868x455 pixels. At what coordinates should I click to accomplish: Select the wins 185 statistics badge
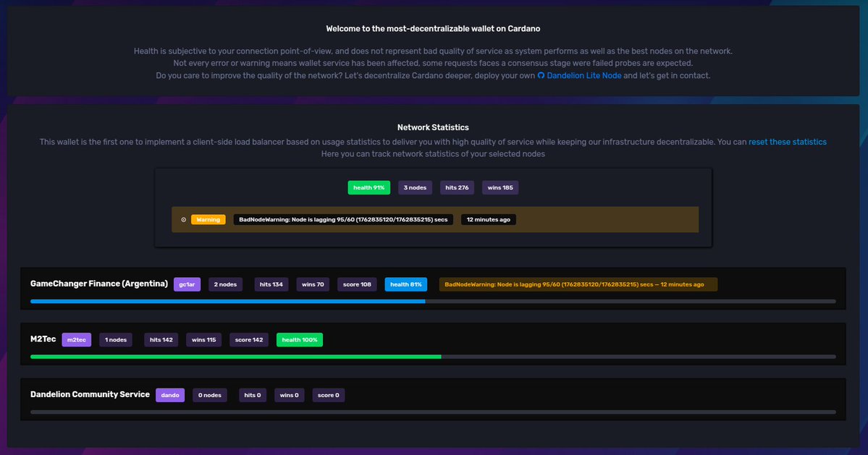(x=499, y=187)
